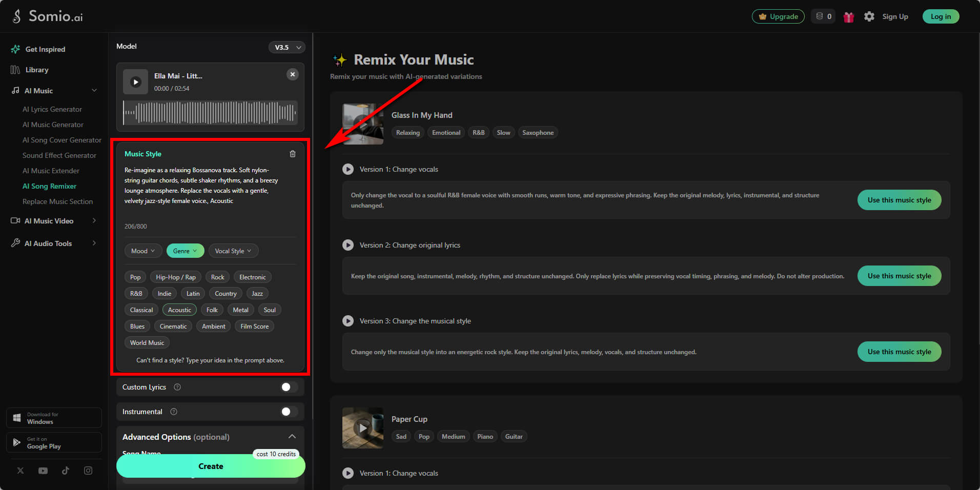Viewport: 980px width, 490px height.
Task: Click the Glass In My Hand thumbnail
Action: [363, 124]
